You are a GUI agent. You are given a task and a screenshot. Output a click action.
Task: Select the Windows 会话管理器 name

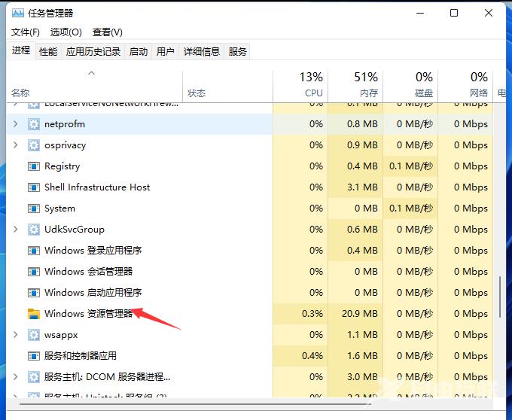coord(89,272)
